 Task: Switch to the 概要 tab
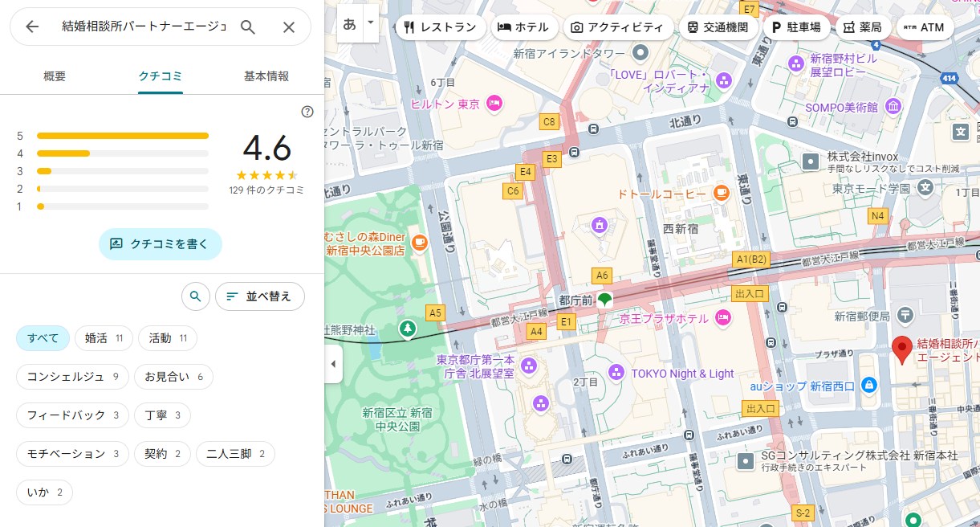55,76
